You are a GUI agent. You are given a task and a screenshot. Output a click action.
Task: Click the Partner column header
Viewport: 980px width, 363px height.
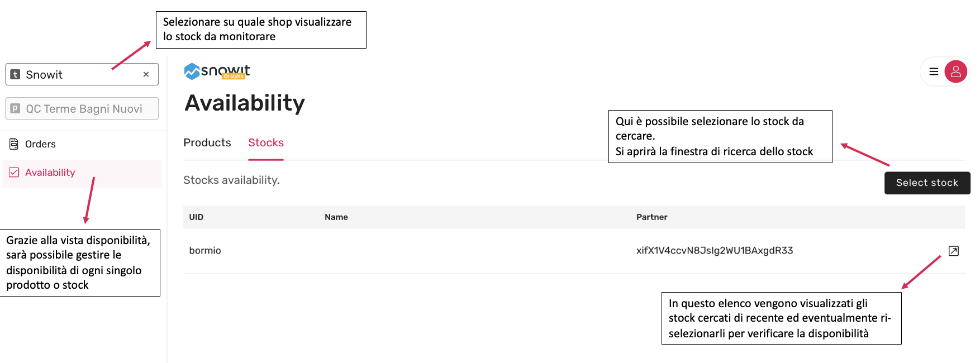651,217
